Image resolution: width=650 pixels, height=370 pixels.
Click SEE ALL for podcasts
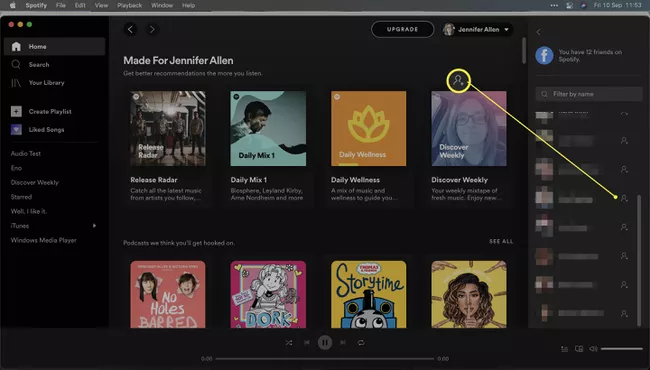(x=501, y=241)
